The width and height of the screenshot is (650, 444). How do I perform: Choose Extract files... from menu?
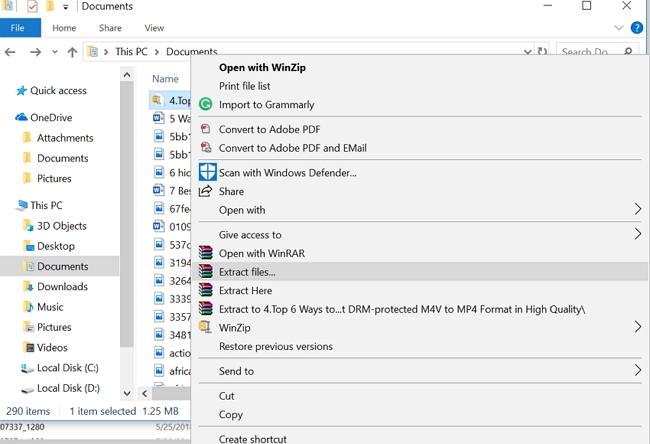pos(420,272)
